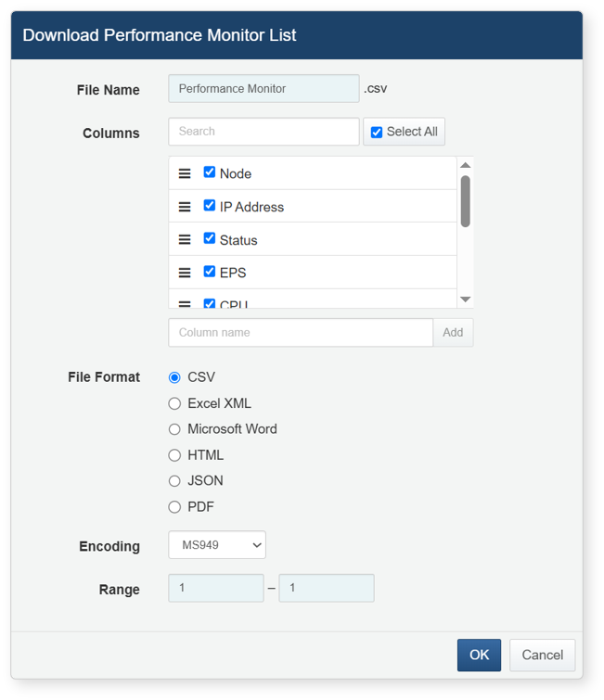Click the column list scroll down arrow
The image size is (604, 700).
pos(465,299)
